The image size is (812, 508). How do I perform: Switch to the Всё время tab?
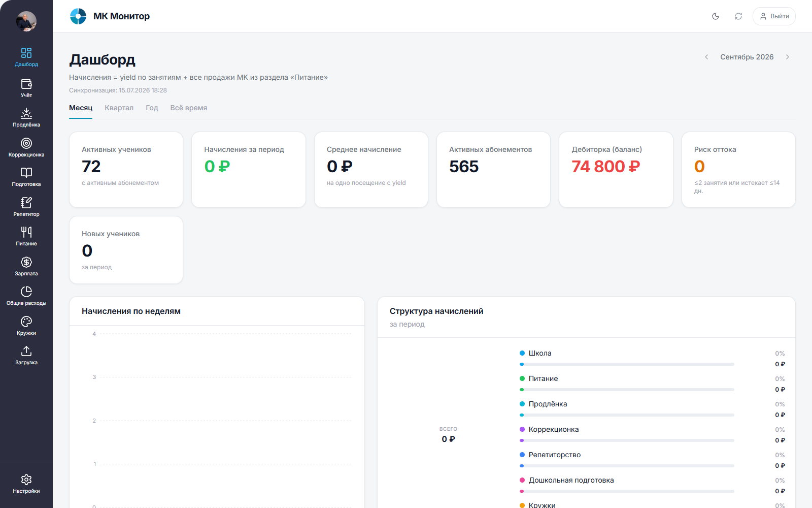click(x=189, y=108)
